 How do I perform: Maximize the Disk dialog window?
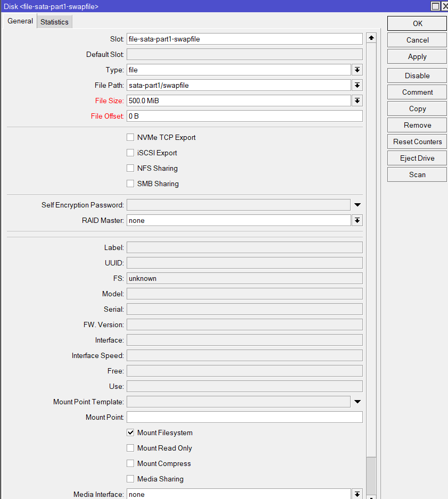point(435,6)
